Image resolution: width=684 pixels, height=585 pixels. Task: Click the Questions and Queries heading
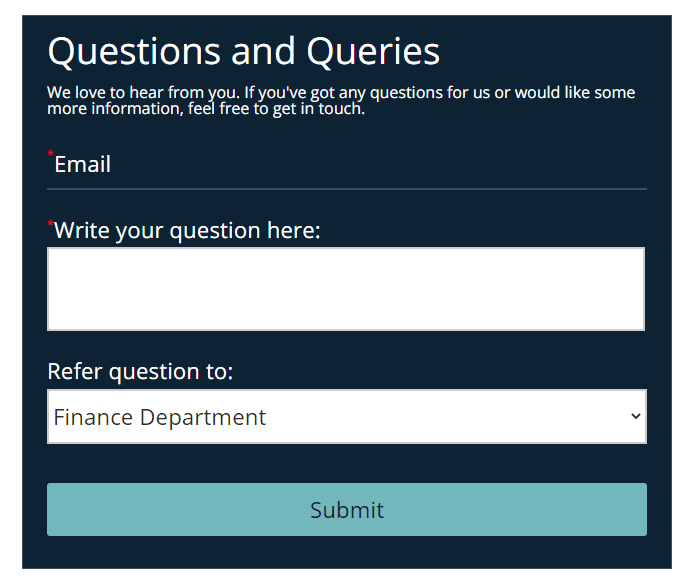pyautogui.click(x=244, y=51)
